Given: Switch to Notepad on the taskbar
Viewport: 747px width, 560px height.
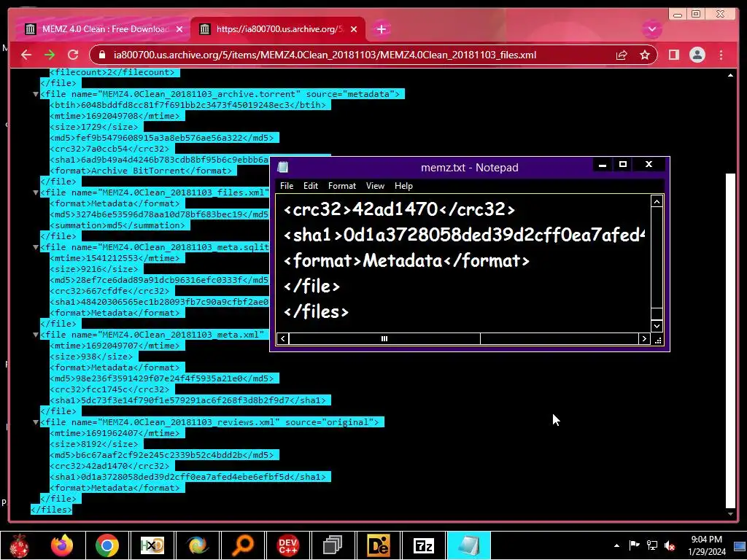Looking at the screenshot, I should (469, 545).
